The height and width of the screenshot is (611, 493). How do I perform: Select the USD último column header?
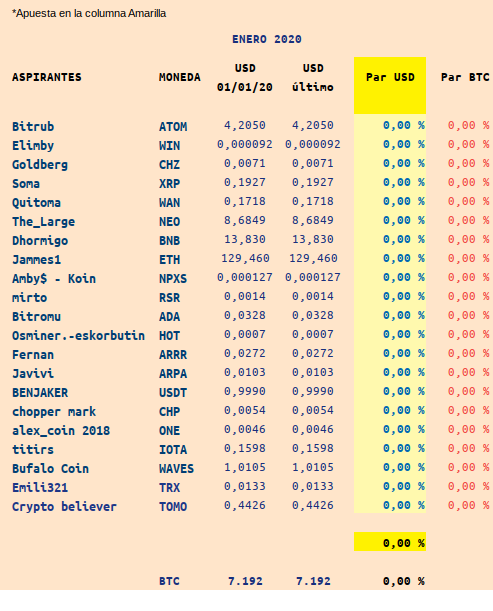click(313, 78)
